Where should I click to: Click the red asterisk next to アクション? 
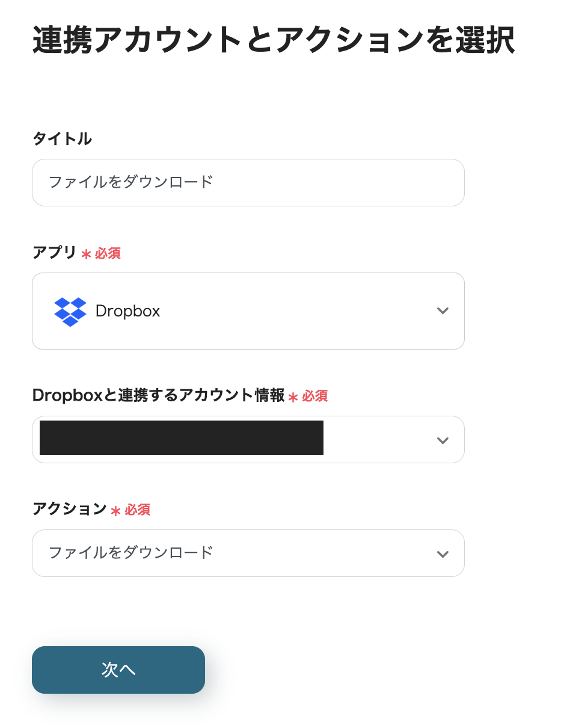coord(115,510)
